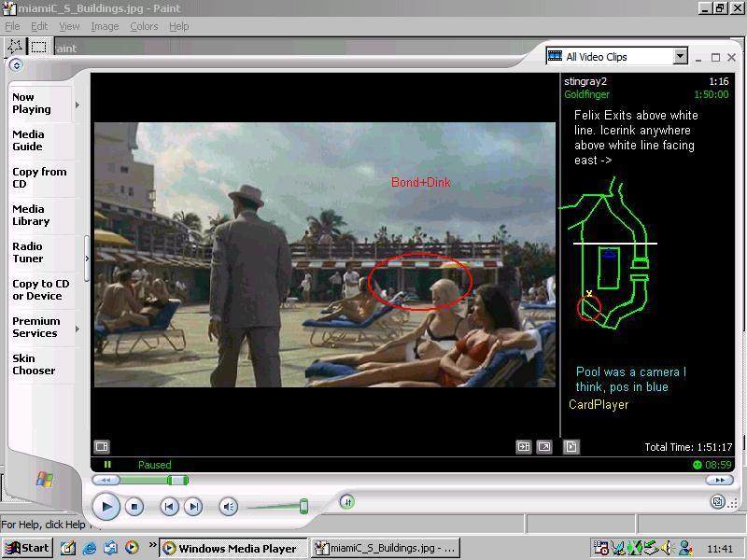Open the Media Guide tab

[28, 141]
